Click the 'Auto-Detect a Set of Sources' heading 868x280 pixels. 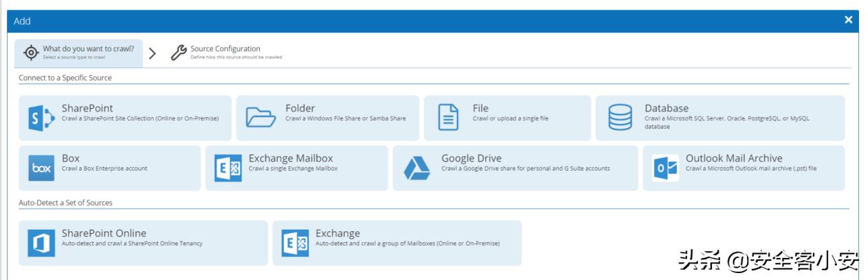(x=65, y=202)
